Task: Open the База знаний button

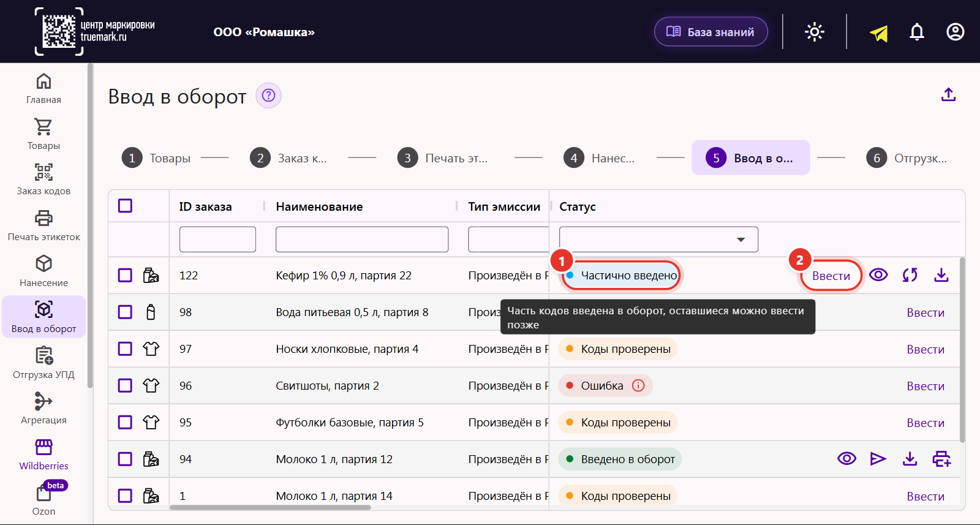Action: pyautogui.click(x=710, y=32)
